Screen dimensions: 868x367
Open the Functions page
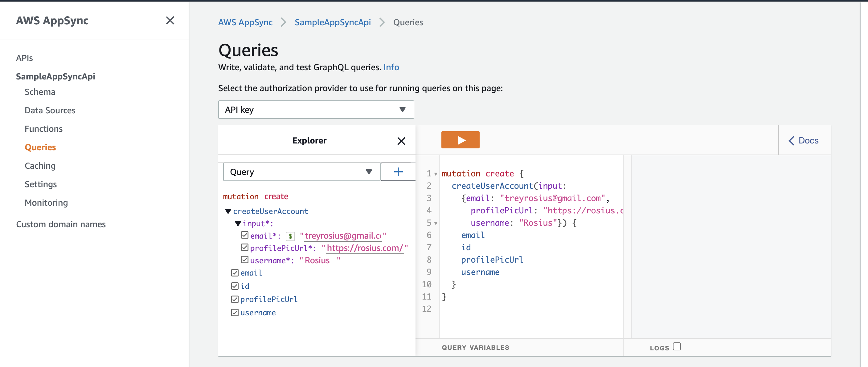(x=43, y=129)
